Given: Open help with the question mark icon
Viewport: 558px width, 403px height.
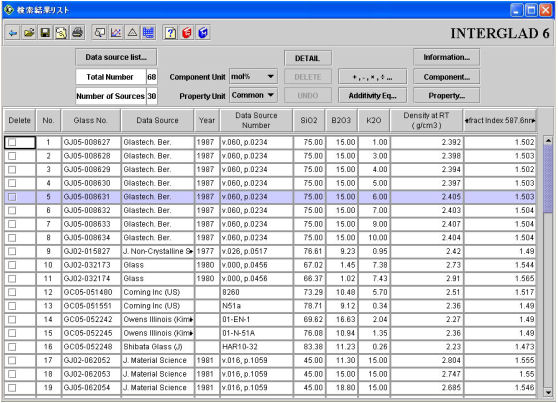Looking at the screenshot, I should pyautogui.click(x=170, y=33).
